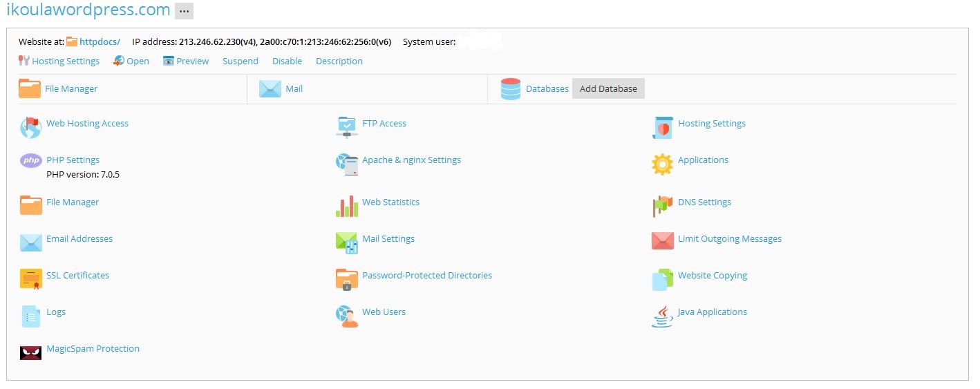Click the SSL Certificates icon
The height and width of the screenshot is (389, 980).
(31, 279)
